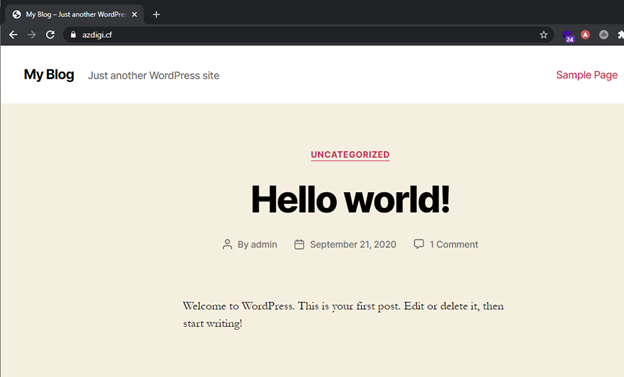Go back using the browser back arrow
624x377 pixels.
point(13,35)
